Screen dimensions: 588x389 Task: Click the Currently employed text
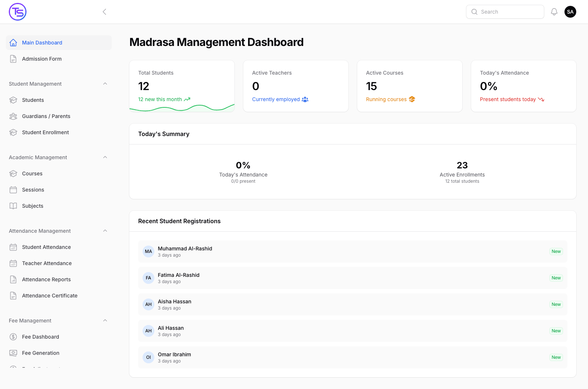276,99
